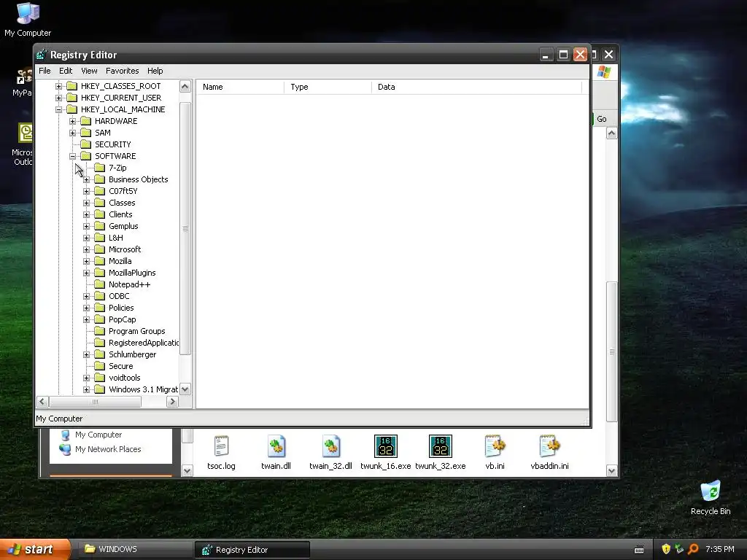Click the C07ft5Y folder icon
Viewport: 747px width, 560px height.
(x=99, y=191)
